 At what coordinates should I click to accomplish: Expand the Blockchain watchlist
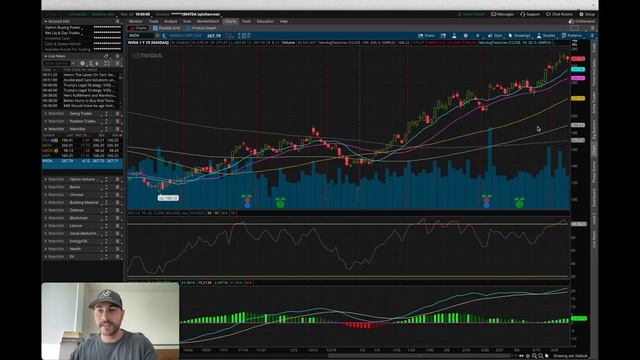pyautogui.click(x=46, y=218)
